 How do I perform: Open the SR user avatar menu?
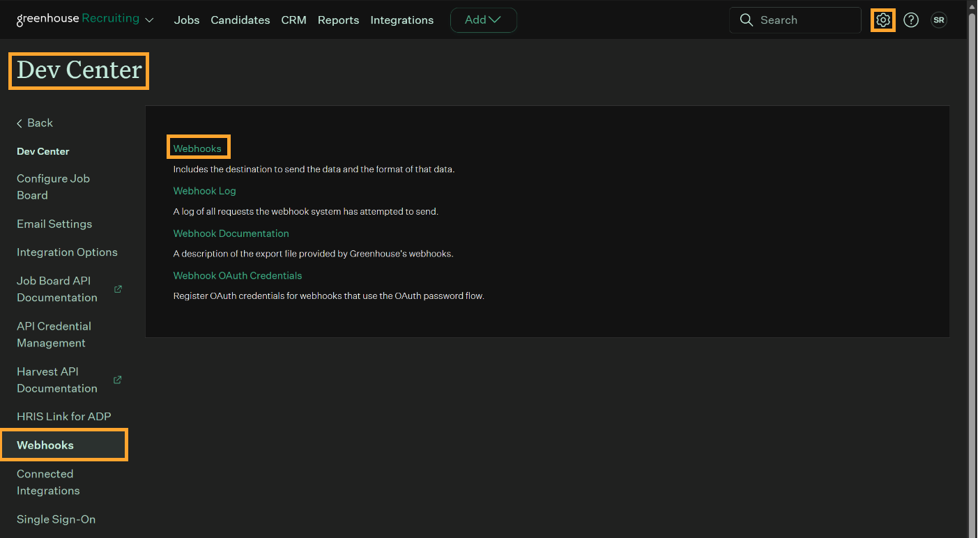(x=939, y=20)
